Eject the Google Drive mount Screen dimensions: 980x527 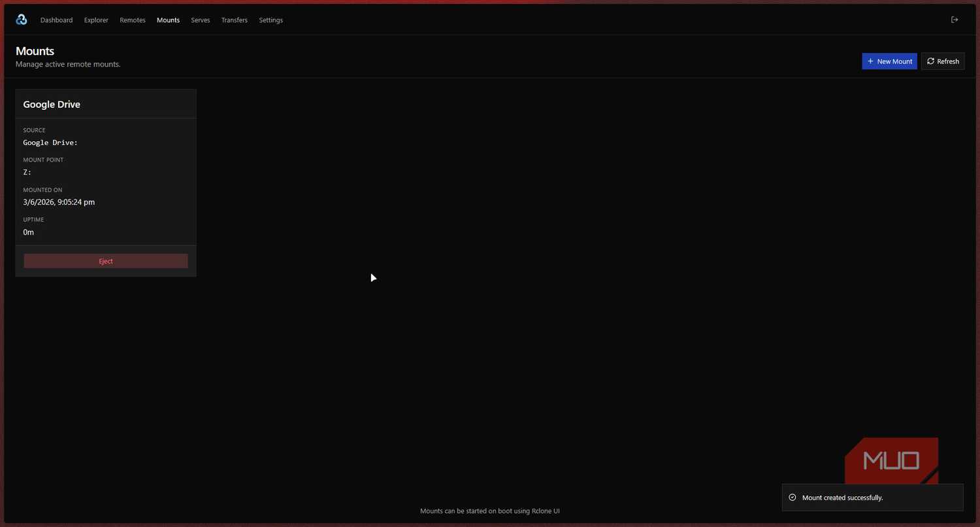pyautogui.click(x=106, y=261)
